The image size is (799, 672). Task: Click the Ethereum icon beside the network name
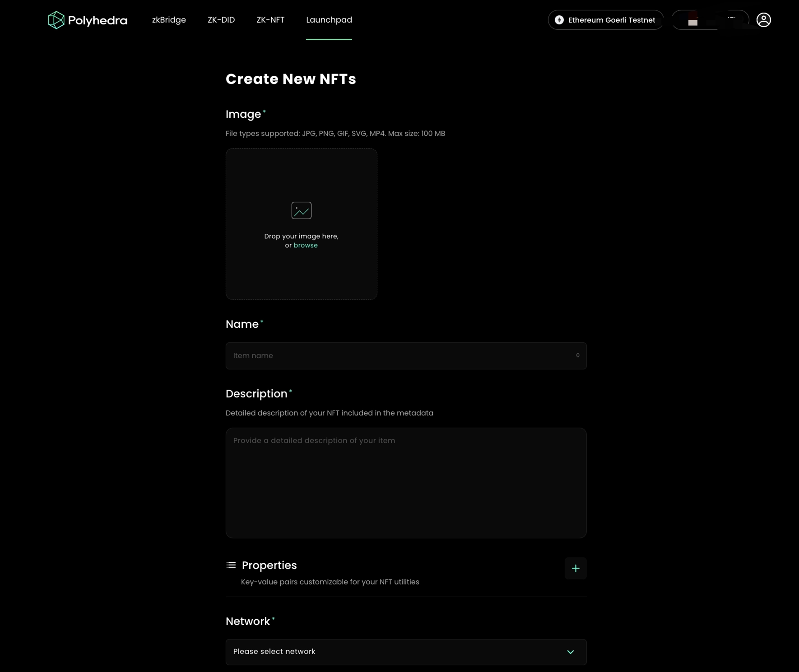(x=559, y=20)
